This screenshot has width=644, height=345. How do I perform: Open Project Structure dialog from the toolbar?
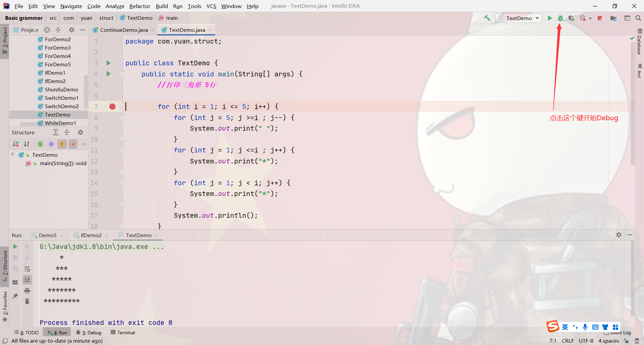[x=613, y=18]
